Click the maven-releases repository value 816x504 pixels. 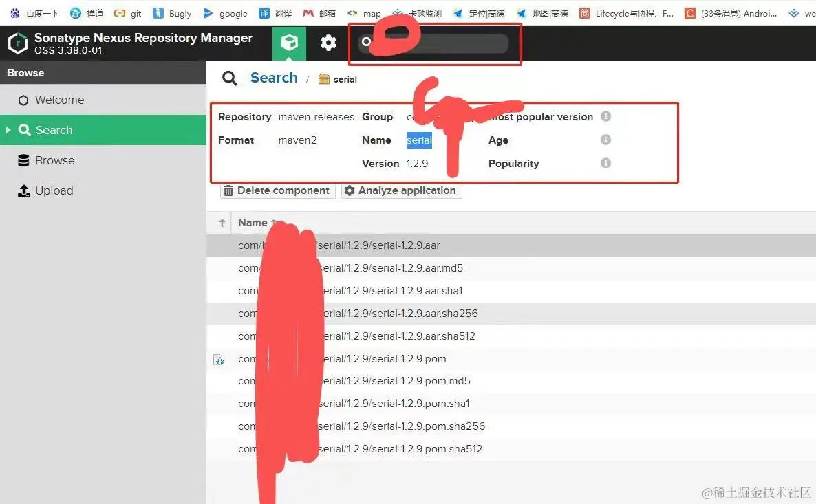(316, 116)
